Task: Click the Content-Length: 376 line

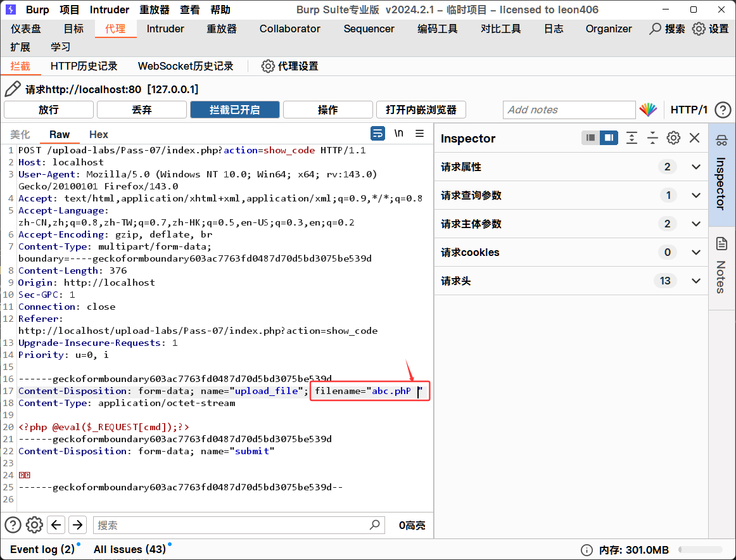Action: coord(73,270)
